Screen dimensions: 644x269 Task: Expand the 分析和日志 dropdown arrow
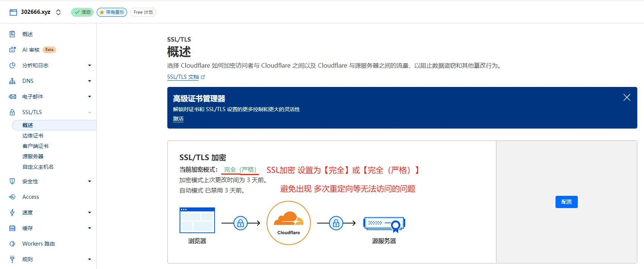(90, 65)
